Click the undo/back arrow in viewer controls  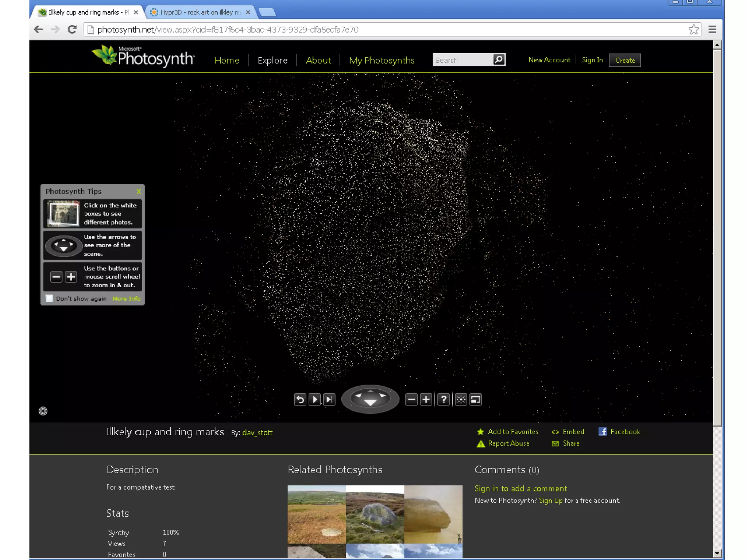[x=300, y=400]
